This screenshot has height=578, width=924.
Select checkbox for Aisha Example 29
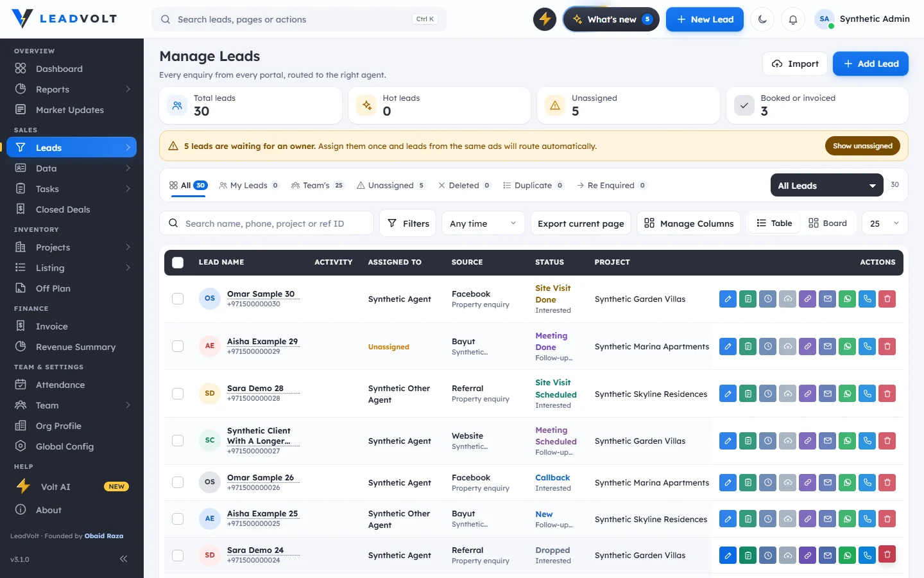178,346
